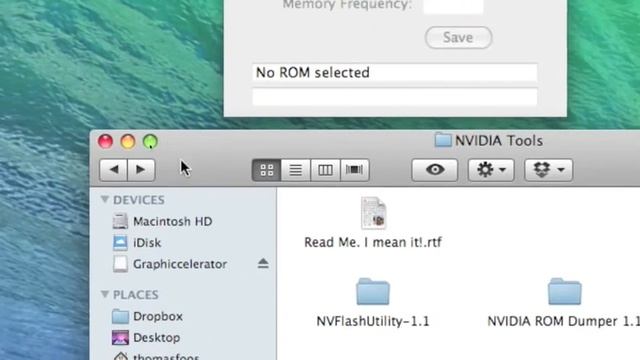Open the gear Action menu
The image size is (640, 360).
491,170
